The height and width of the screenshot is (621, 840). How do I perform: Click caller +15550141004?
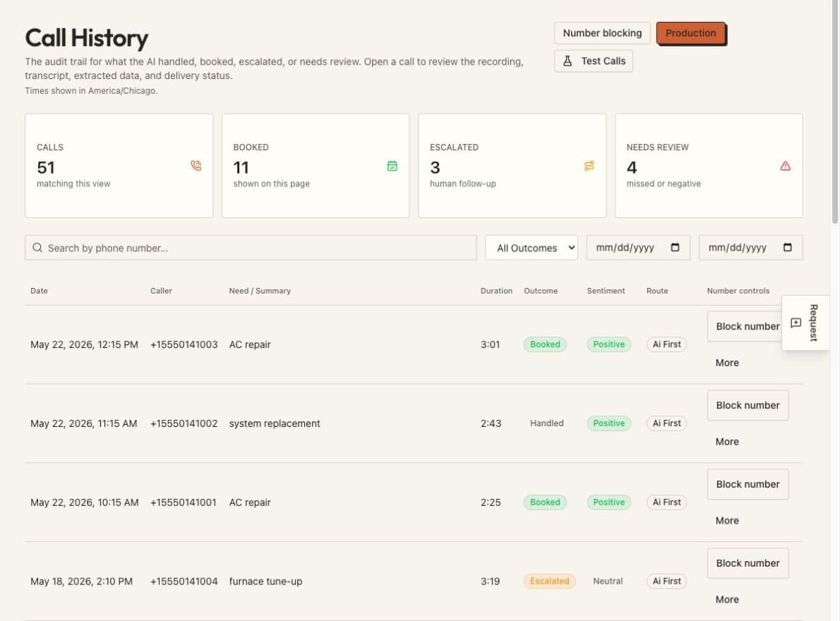point(184,581)
